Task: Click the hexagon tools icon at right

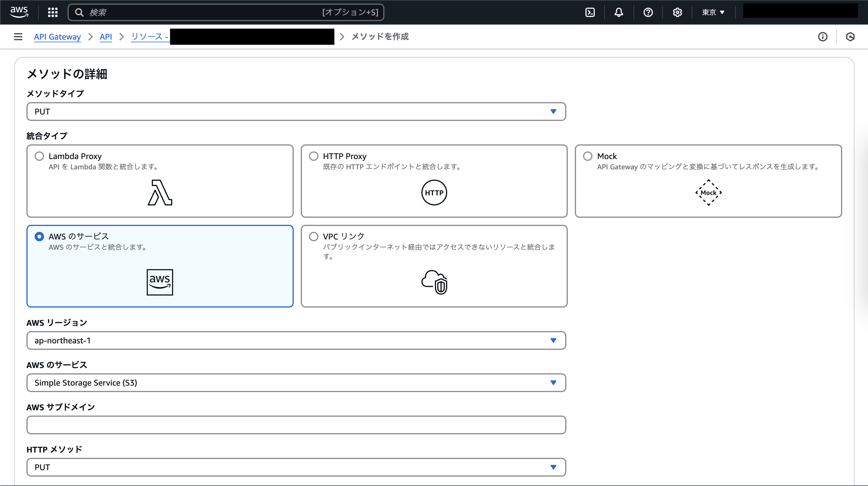Action: click(x=850, y=36)
